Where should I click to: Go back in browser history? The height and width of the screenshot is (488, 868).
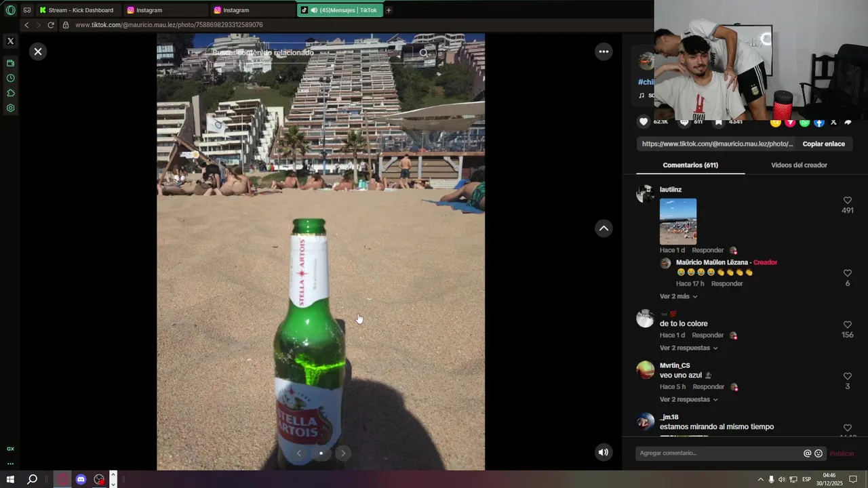(26, 25)
